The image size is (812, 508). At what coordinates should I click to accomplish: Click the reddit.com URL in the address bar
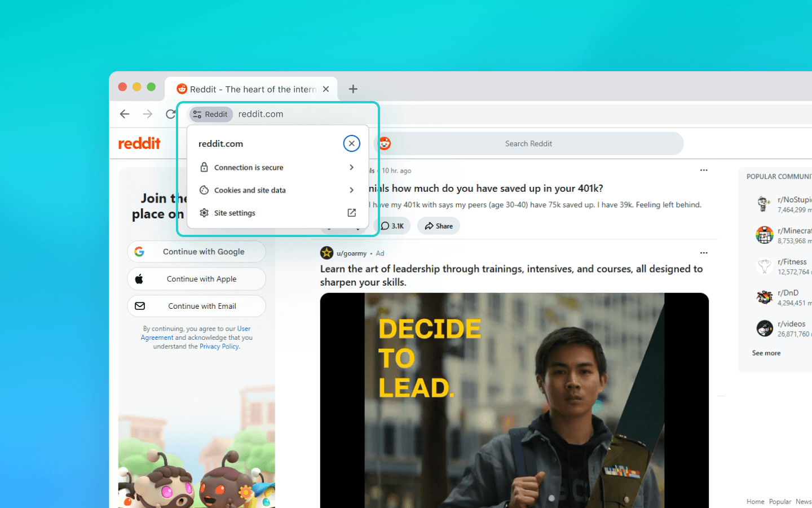261,114
